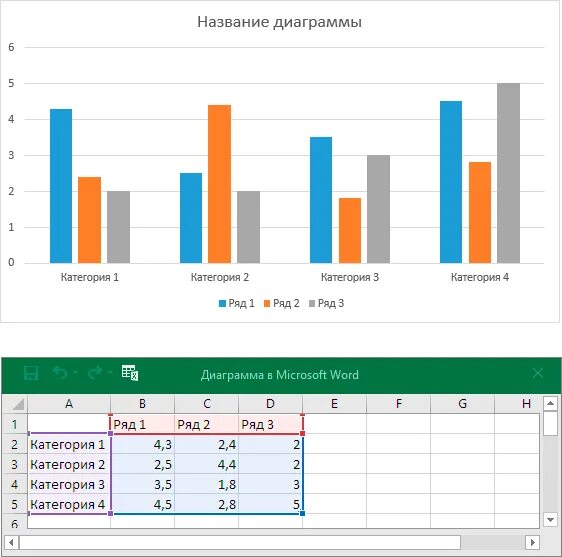Click cell containing "Ряд 1"
The width and height of the screenshot is (562, 557).
click(x=142, y=424)
